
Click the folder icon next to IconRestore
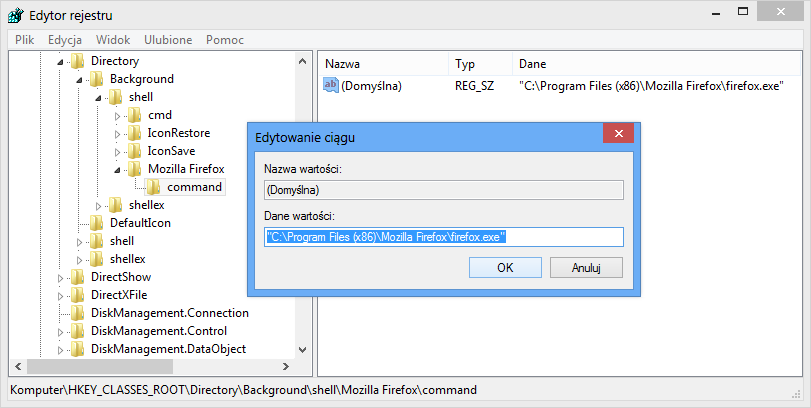(135, 133)
